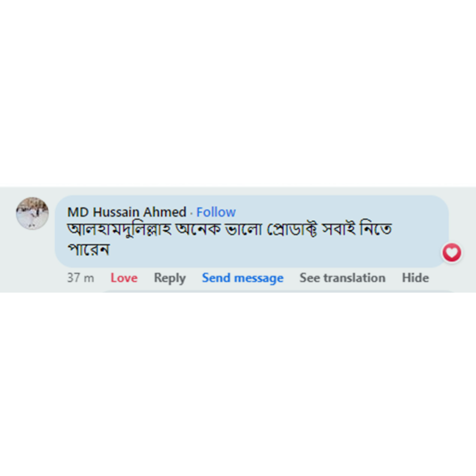Click Send message under the comment

(242, 278)
